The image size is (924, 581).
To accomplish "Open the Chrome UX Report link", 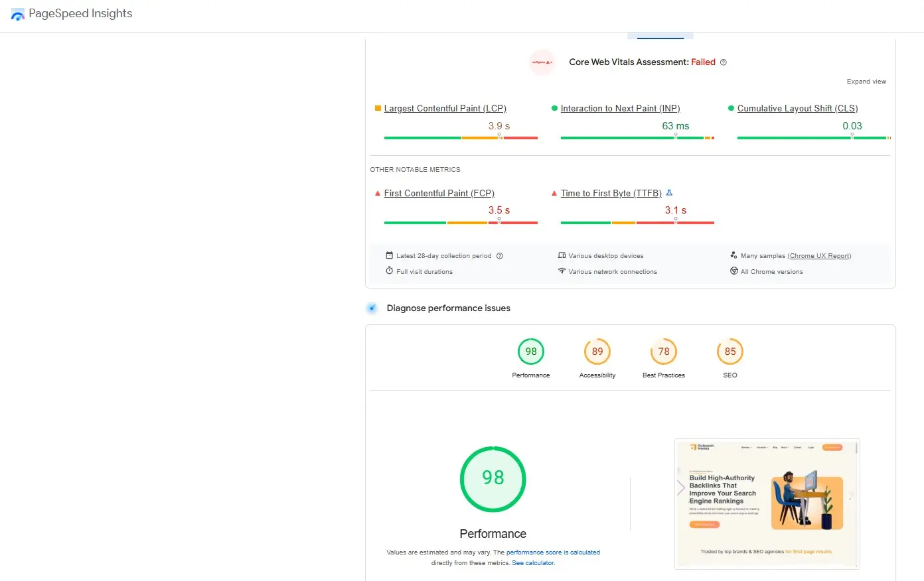I will [819, 256].
